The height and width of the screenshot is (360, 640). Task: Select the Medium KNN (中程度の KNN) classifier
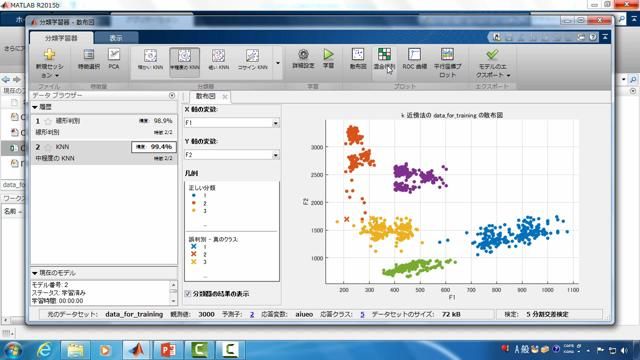click(184, 61)
